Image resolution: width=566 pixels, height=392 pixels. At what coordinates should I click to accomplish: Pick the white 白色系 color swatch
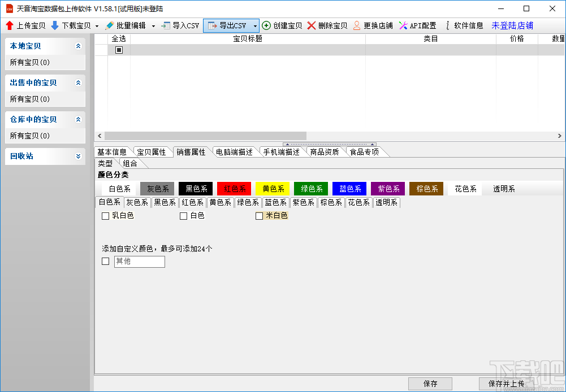119,189
